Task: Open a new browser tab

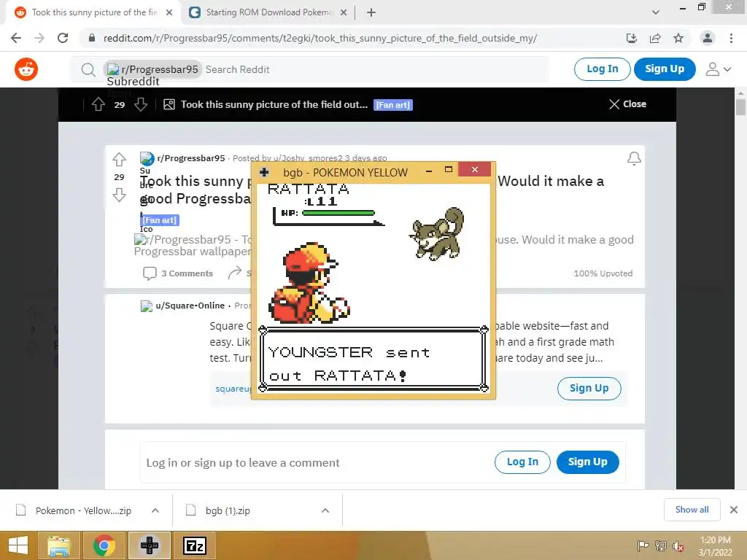Action: (371, 12)
